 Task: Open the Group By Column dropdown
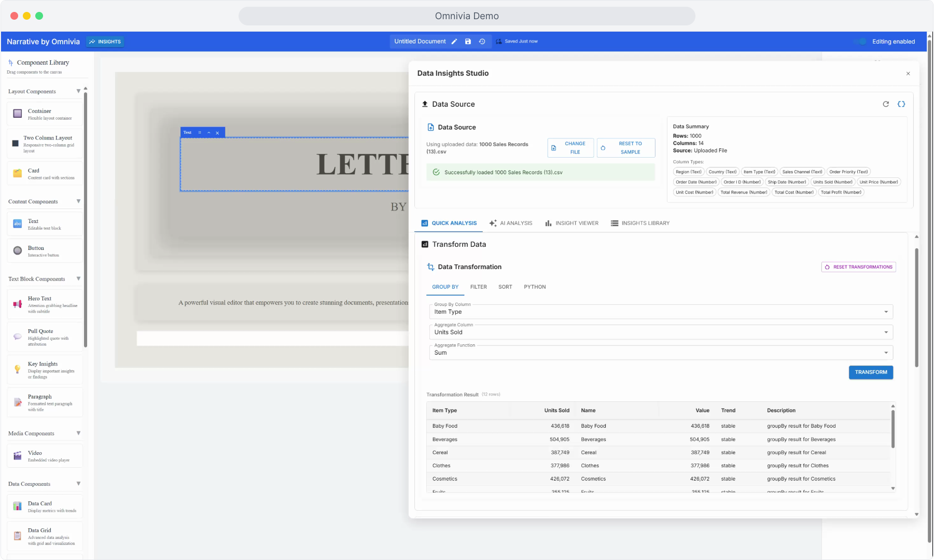pos(661,312)
